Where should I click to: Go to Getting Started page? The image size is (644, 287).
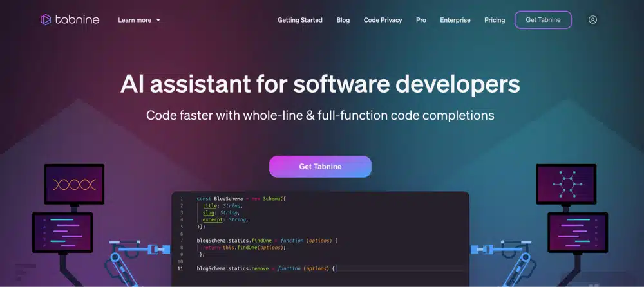tap(300, 20)
